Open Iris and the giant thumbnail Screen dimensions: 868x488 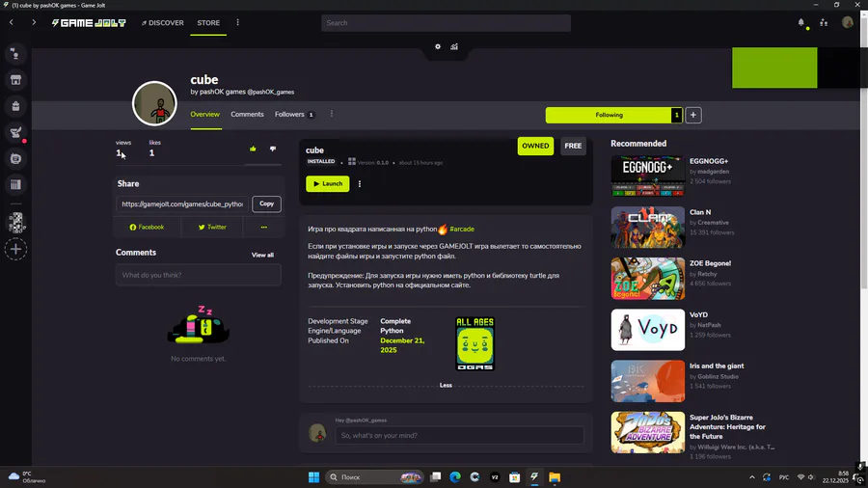(x=648, y=381)
